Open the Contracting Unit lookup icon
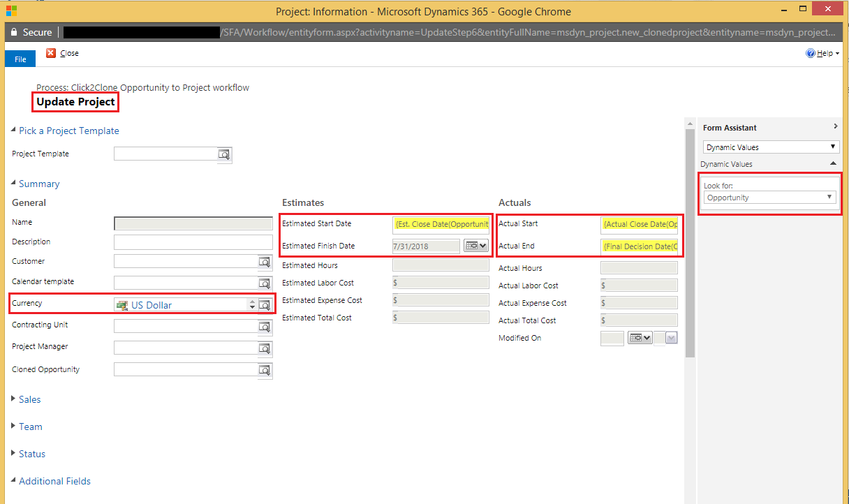This screenshot has height=504, width=849. (265, 327)
